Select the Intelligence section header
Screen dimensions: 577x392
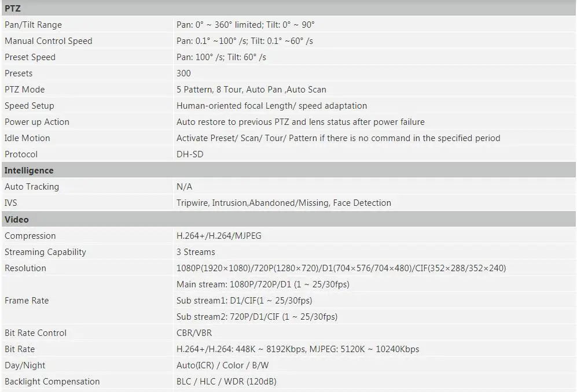point(288,170)
